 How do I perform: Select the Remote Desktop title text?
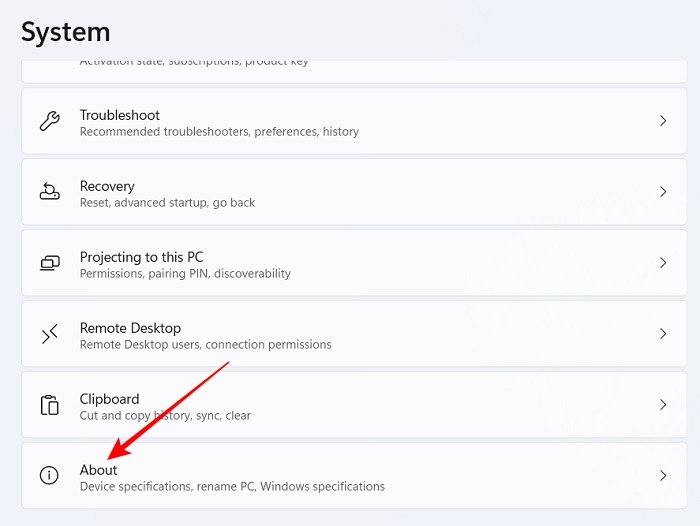130,328
